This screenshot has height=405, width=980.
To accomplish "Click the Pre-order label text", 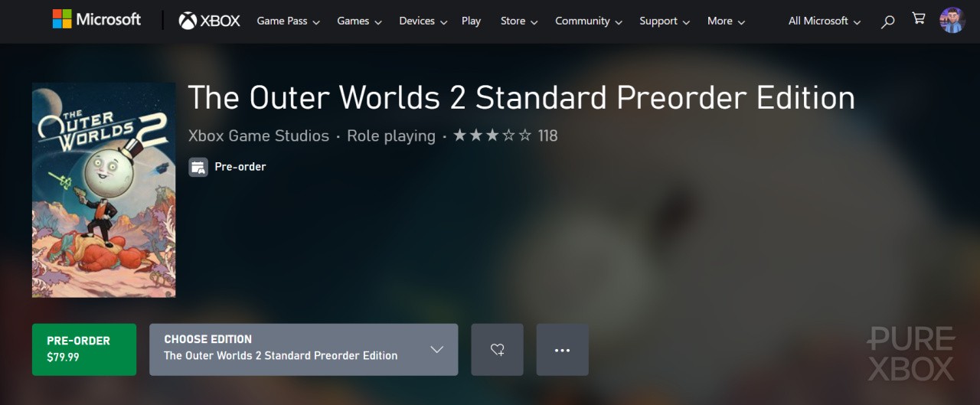I will pos(240,167).
